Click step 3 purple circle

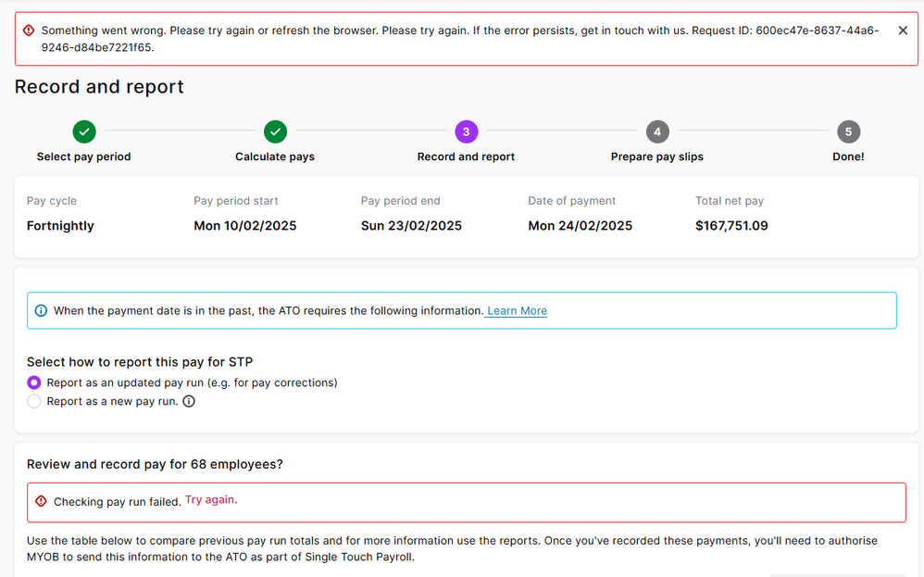point(466,132)
